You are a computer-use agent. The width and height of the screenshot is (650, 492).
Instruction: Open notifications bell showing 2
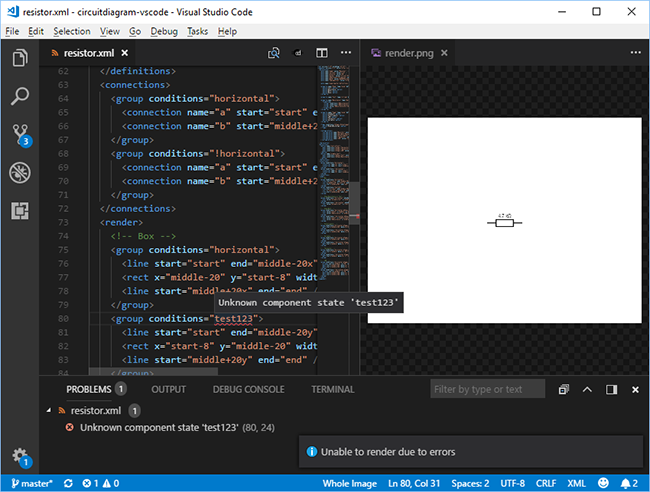coord(629,483)
